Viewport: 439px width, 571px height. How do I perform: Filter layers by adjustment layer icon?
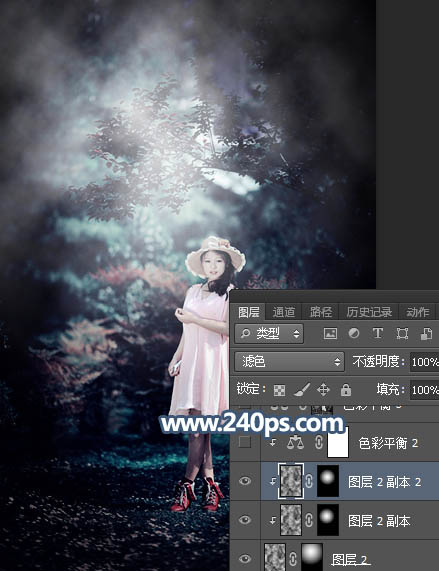point(353,333)
